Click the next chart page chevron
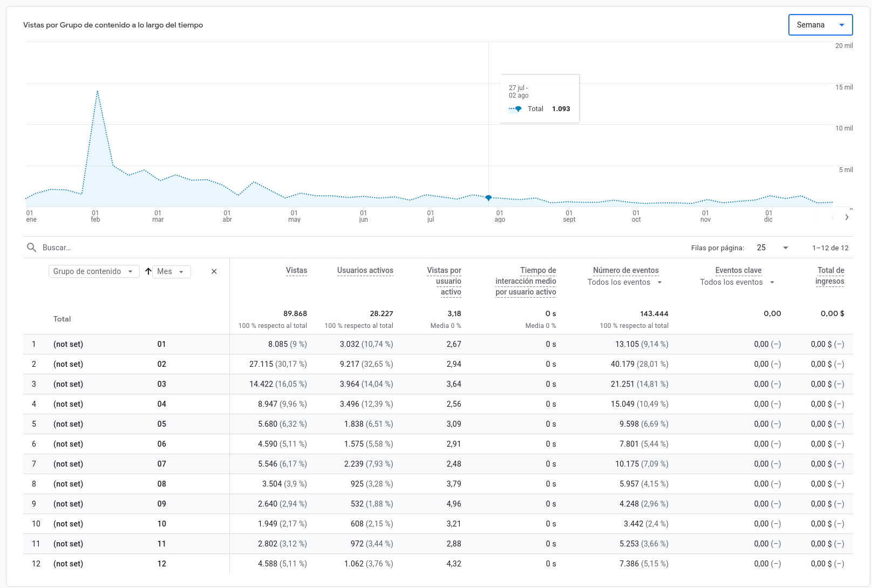The height and width of the screenshot is (588, 872). tap(847, 217)
